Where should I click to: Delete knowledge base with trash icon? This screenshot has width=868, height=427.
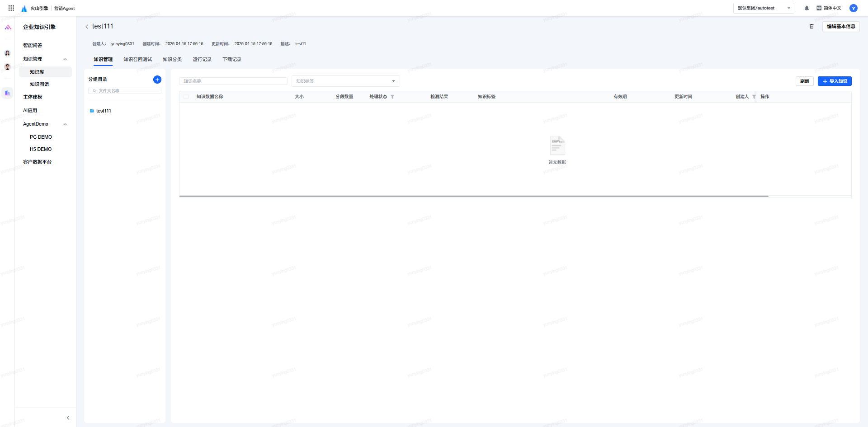tap(811, 27)
